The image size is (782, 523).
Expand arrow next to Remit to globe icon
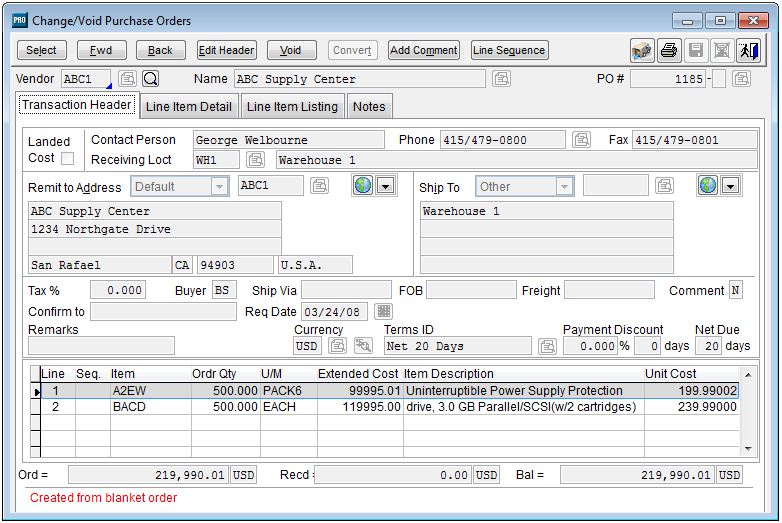(385, 186)
